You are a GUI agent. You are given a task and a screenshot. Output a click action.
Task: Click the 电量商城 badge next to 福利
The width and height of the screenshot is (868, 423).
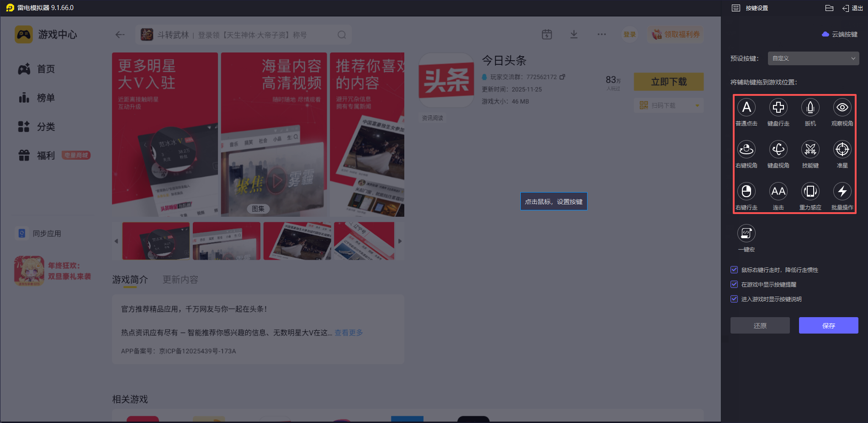(76, 155)
